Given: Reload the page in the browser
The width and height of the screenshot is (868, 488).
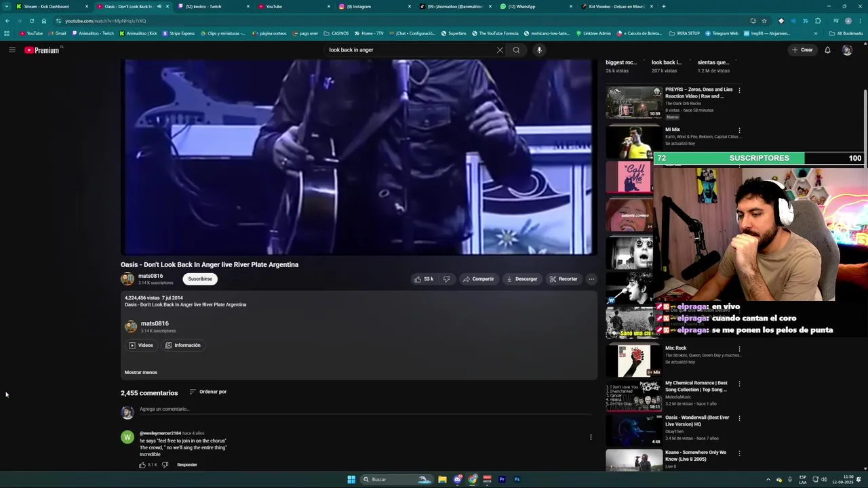Looking at the screenshot, I should coord(31,21).
